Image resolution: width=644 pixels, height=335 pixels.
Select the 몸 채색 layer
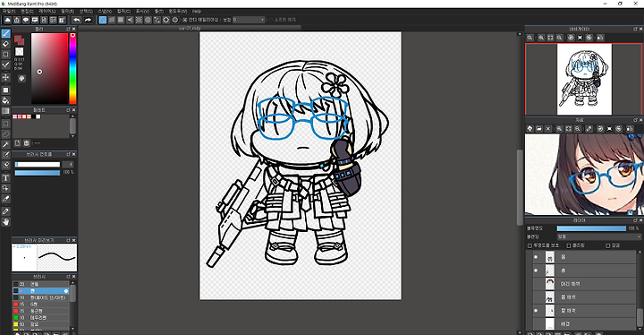583,296
